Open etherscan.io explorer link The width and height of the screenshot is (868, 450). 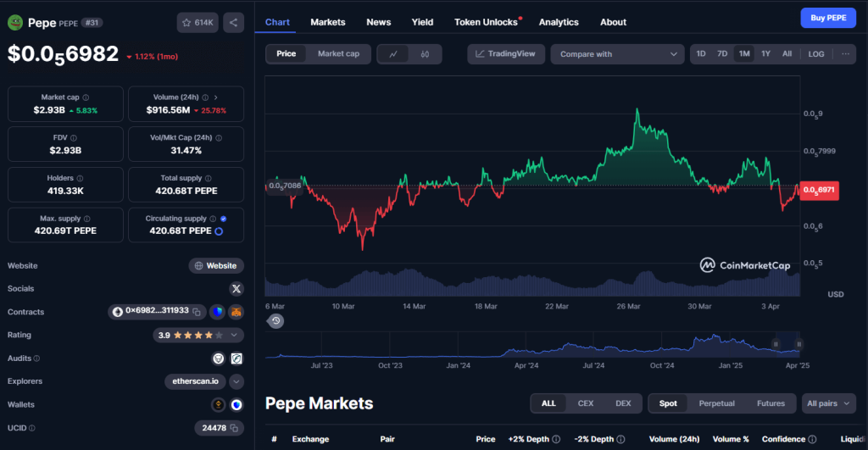click(196, 381)
